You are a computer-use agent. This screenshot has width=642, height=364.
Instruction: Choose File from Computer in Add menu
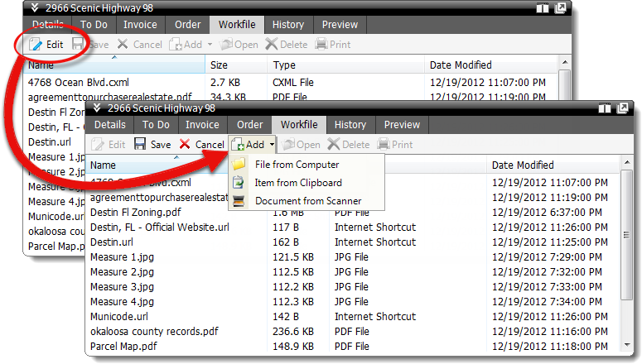297,165
